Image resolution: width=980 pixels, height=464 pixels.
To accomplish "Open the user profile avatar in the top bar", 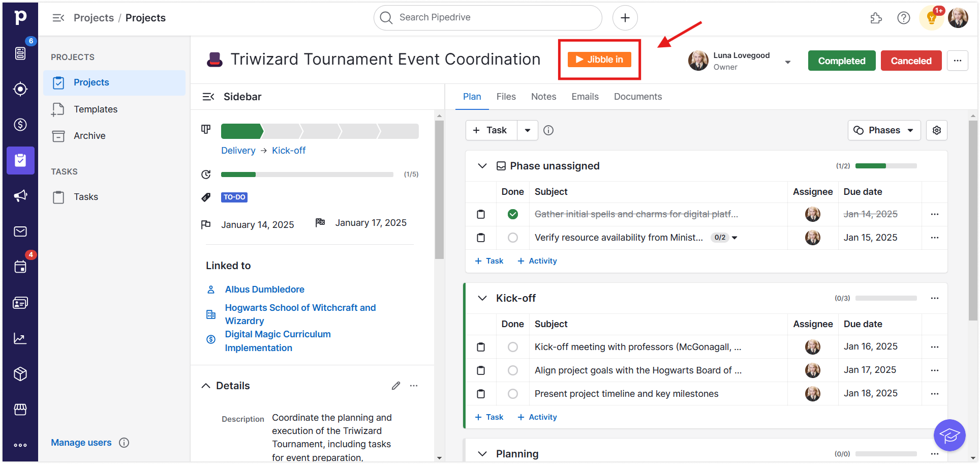I will [958, 18].
